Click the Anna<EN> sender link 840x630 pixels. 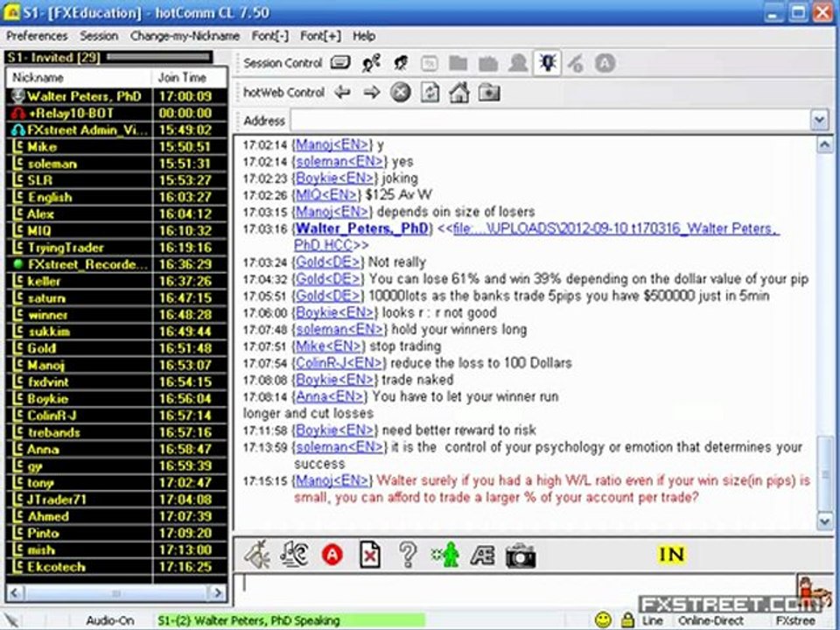coord(330,396)
